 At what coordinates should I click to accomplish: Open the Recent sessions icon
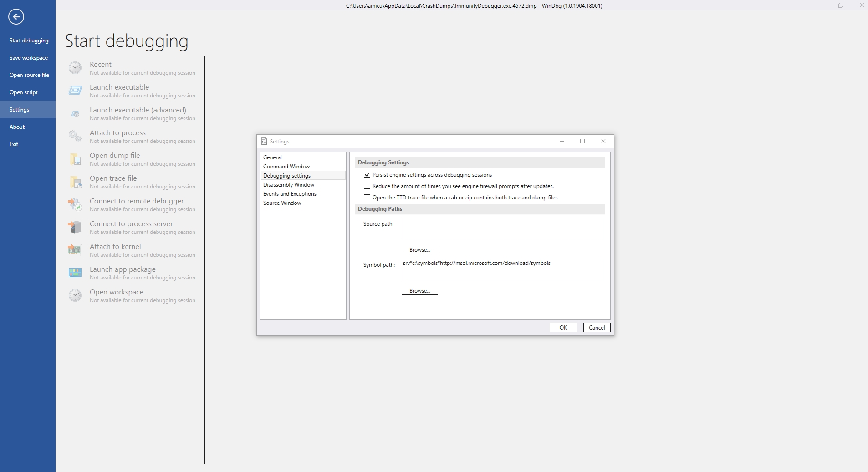[x=75, y=67]
